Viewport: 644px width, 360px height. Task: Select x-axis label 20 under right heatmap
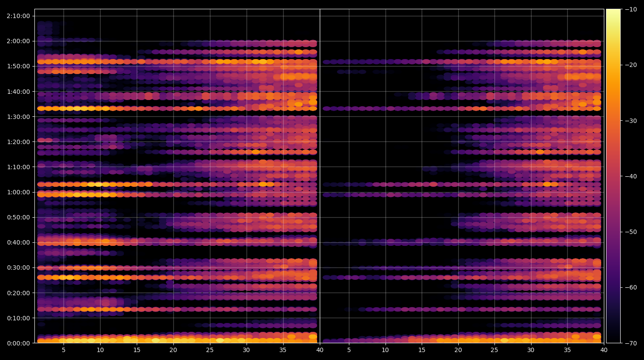(458, 350)
